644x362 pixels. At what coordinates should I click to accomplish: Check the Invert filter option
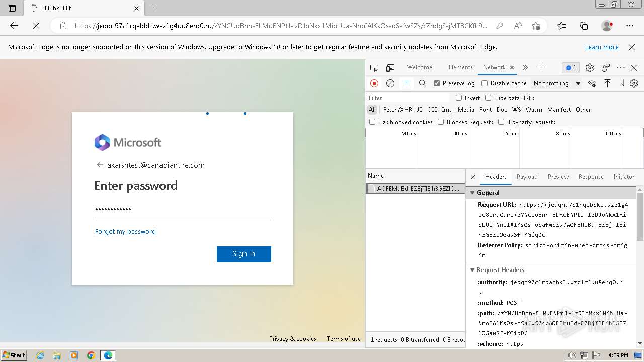(459, 98)
